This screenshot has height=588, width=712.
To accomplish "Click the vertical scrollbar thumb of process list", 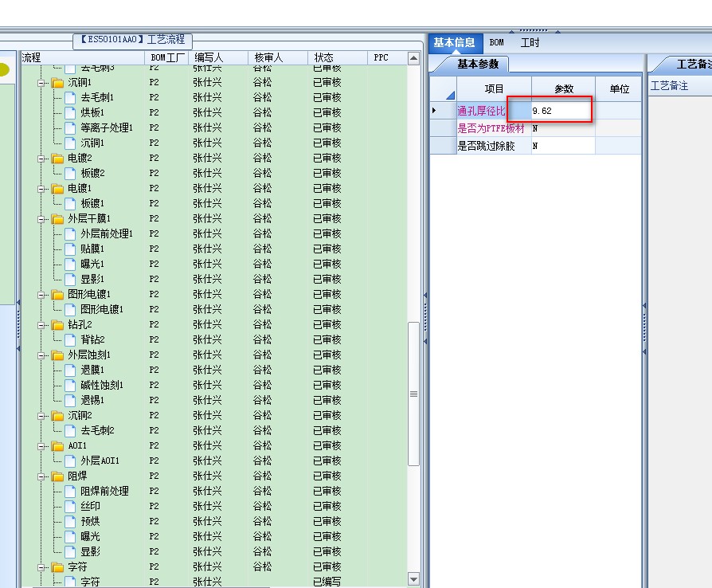I will (413, 394).
